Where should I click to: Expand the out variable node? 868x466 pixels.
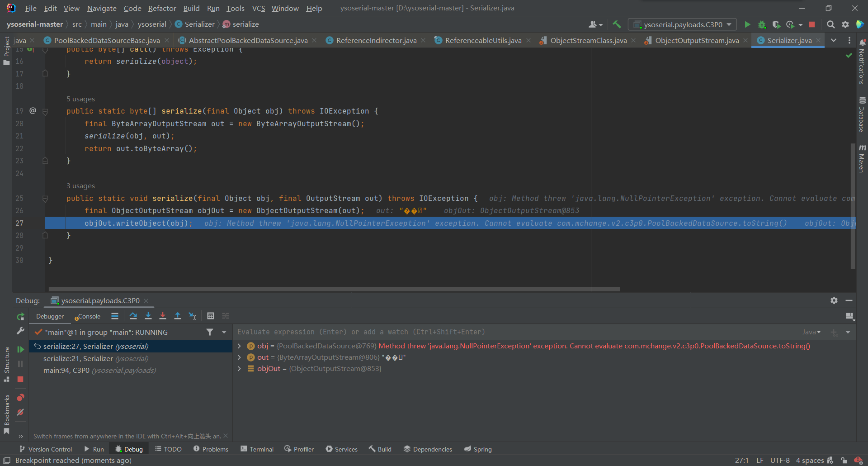point(239,357)
